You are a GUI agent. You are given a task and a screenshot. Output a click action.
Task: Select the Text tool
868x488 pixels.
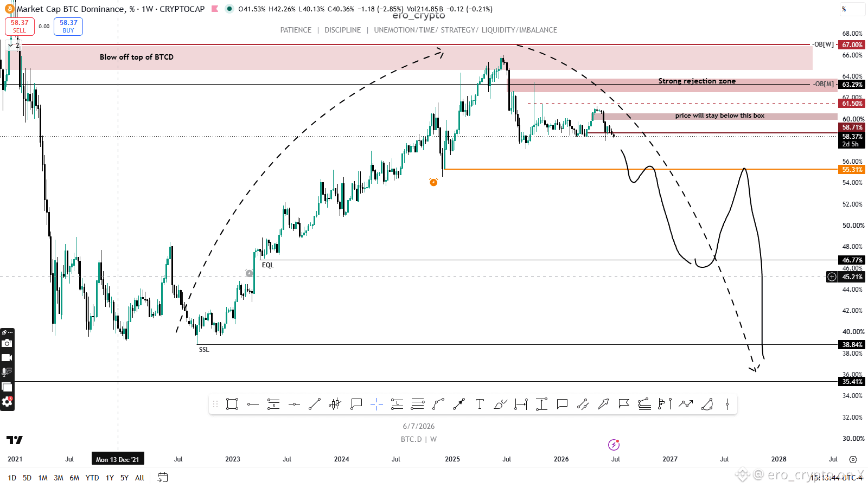pyautogui.click(x=480, y=404)
